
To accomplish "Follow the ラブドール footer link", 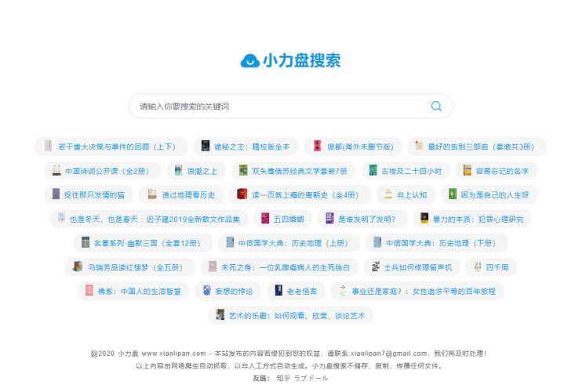I will [311, 378].
